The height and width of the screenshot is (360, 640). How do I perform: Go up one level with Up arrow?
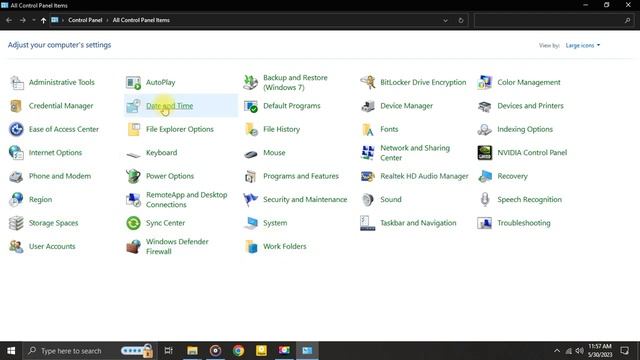coord(43,20)
